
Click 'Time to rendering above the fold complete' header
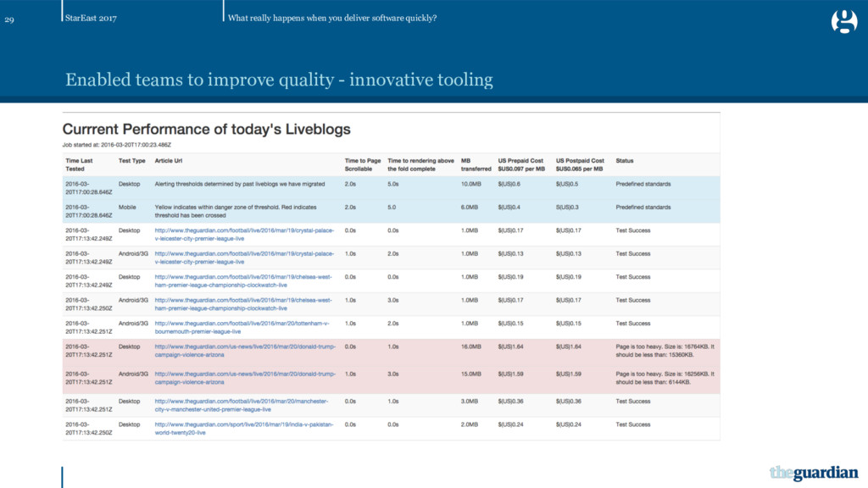click(420, 165)
